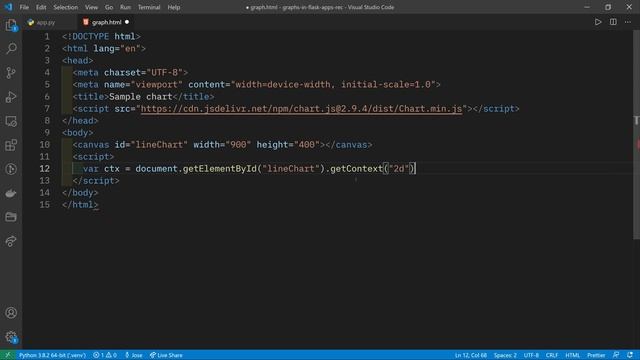Open the File menu
Image resolution: width=640 pixels, height=360 pixels.
(x=24, y=7)
